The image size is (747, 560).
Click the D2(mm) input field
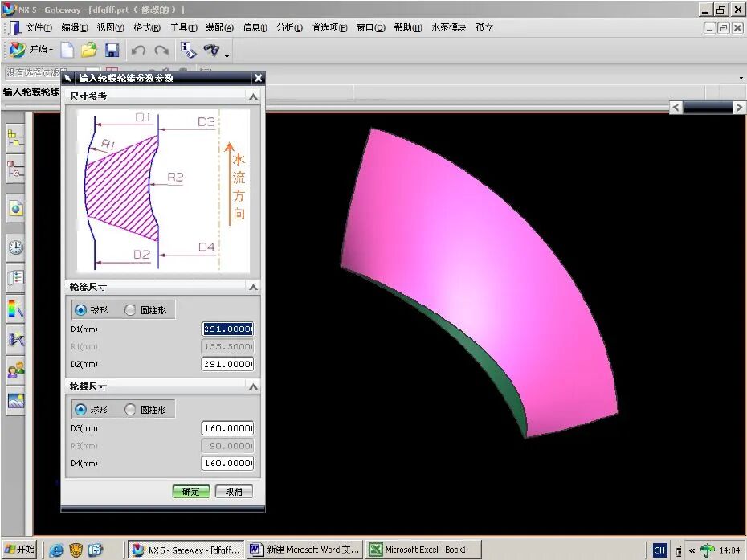pos(228,364)
